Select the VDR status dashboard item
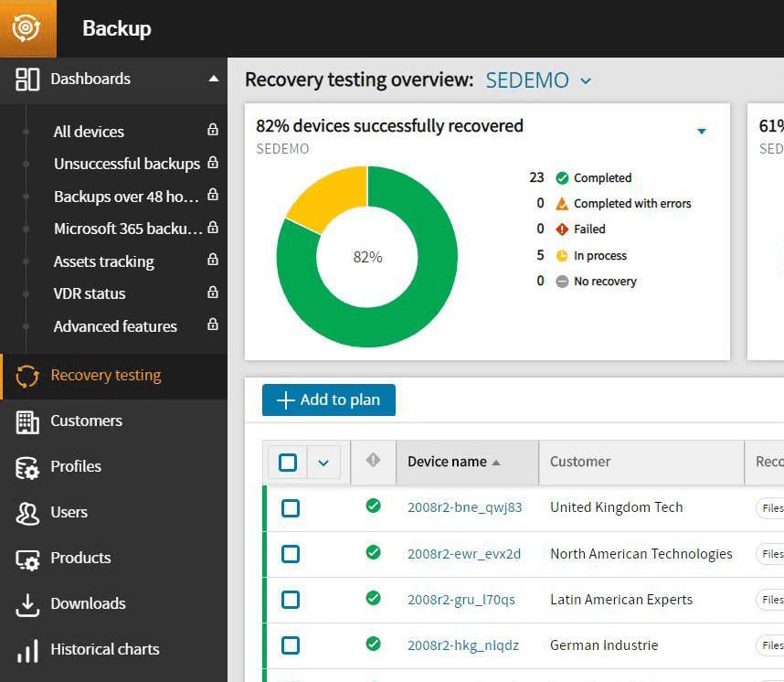Screen dimensions: 784x682 coord(90,294)
